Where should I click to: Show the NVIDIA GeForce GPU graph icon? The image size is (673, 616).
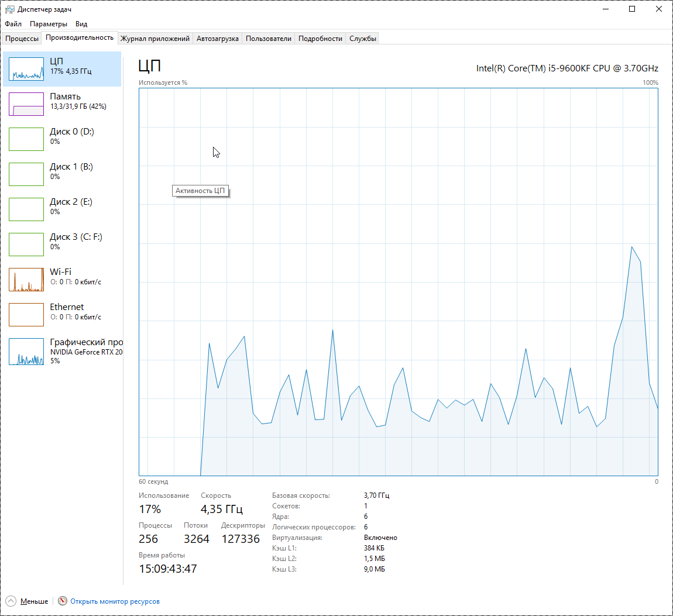(x=26, y=352)
